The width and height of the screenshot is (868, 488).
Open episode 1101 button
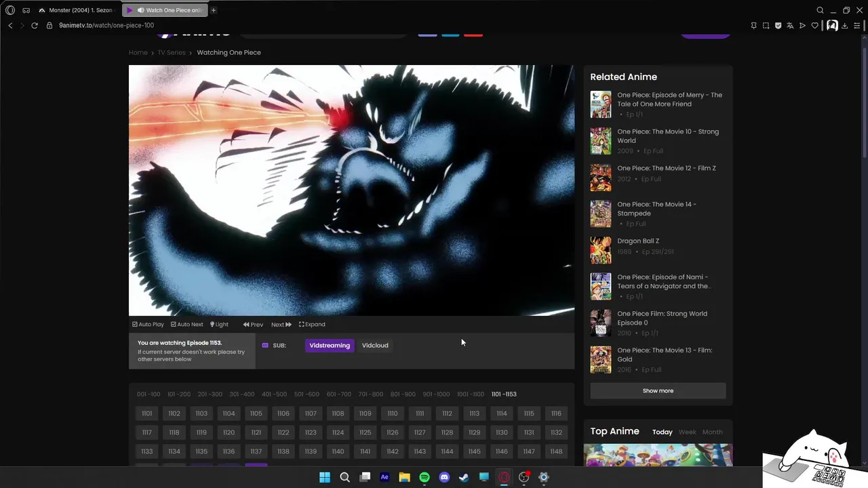coord(147,413)
